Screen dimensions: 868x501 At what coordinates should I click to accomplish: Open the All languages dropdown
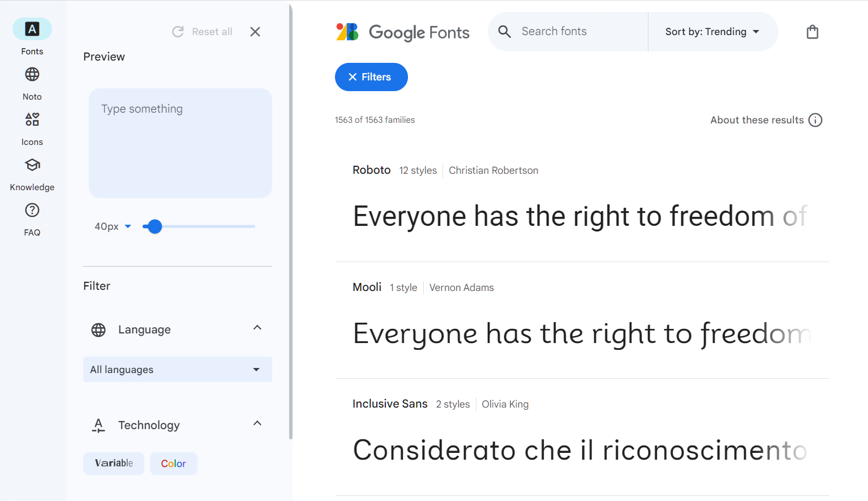tap(177, 370)
